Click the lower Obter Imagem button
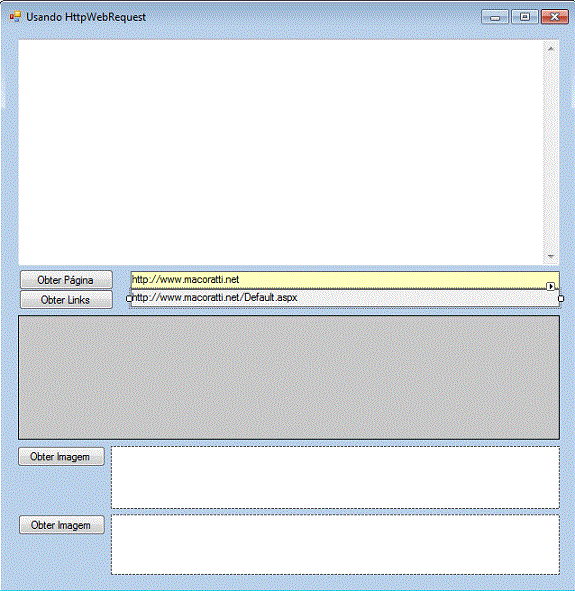Screen dimensions: 575x591 coord(62,525)
